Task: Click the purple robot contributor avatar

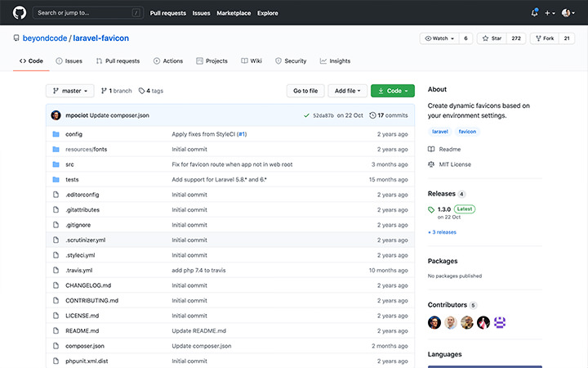Action: tap(500, 322)
